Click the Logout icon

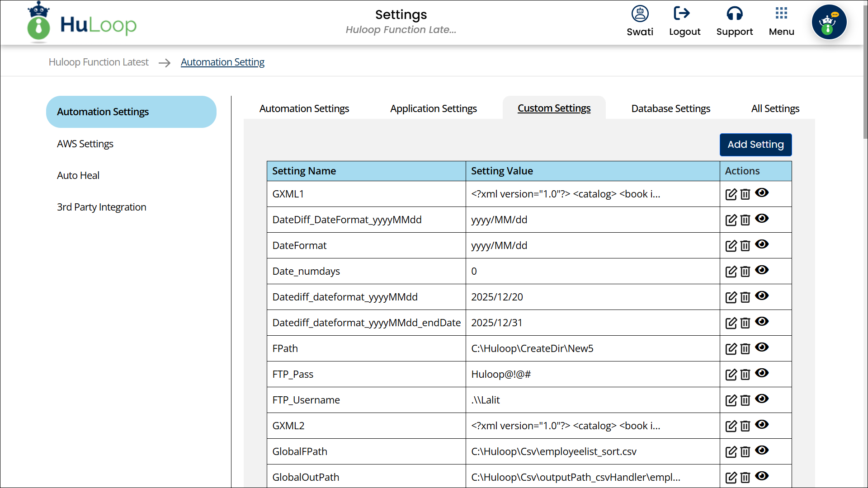pyautogui.click(x=681, y=14)
